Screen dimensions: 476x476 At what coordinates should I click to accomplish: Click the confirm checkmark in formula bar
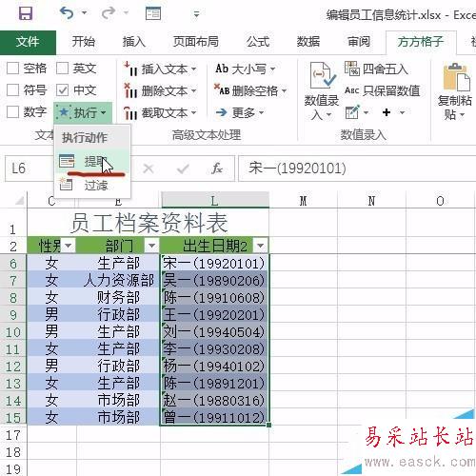click(x=183, y=169)
